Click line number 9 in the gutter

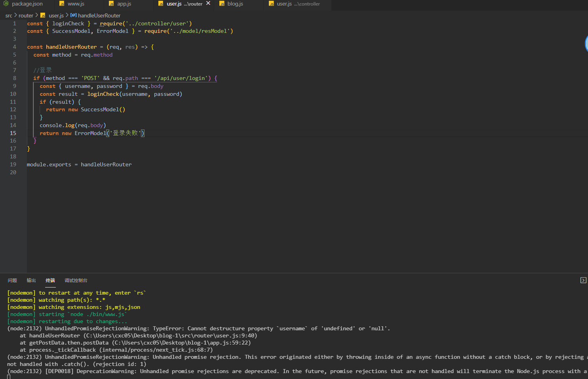pos(15,86)
